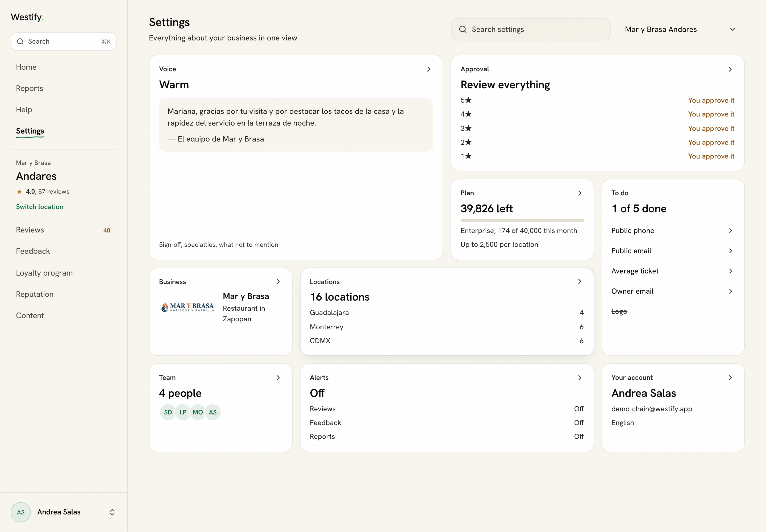Open the Owner email to-do item
766x532 pixels.
point(673,291)
